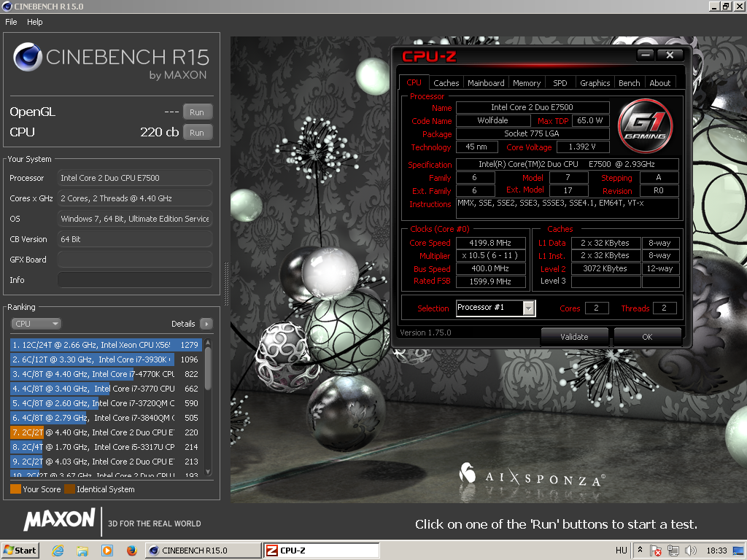
Task: Run the CPU benchmark
Action: [x=197, y=133]
